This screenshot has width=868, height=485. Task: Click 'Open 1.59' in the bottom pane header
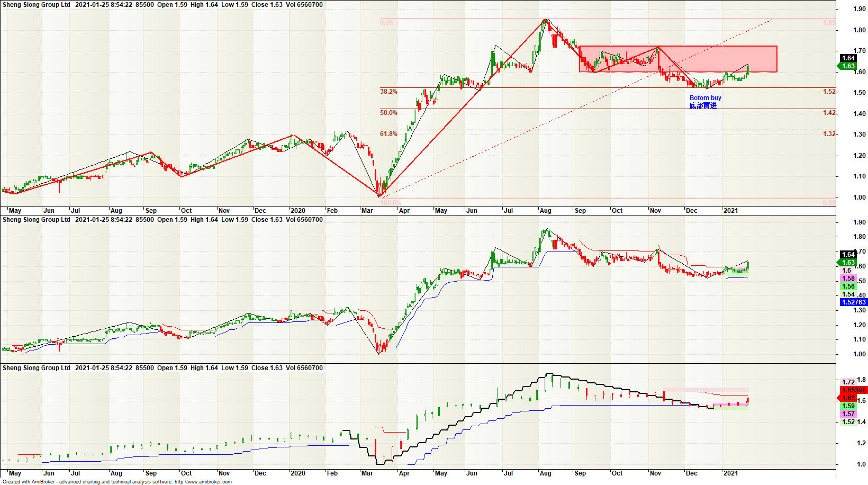(172, 368)
